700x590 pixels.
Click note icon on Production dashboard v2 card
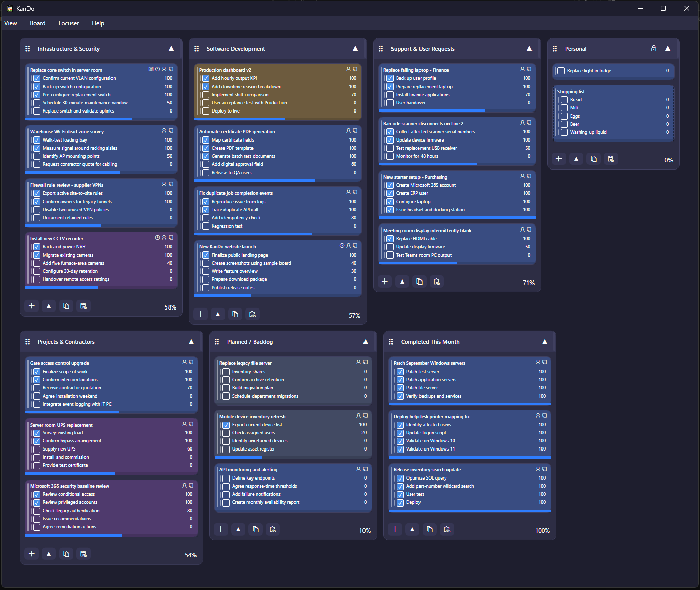(355, 69)
